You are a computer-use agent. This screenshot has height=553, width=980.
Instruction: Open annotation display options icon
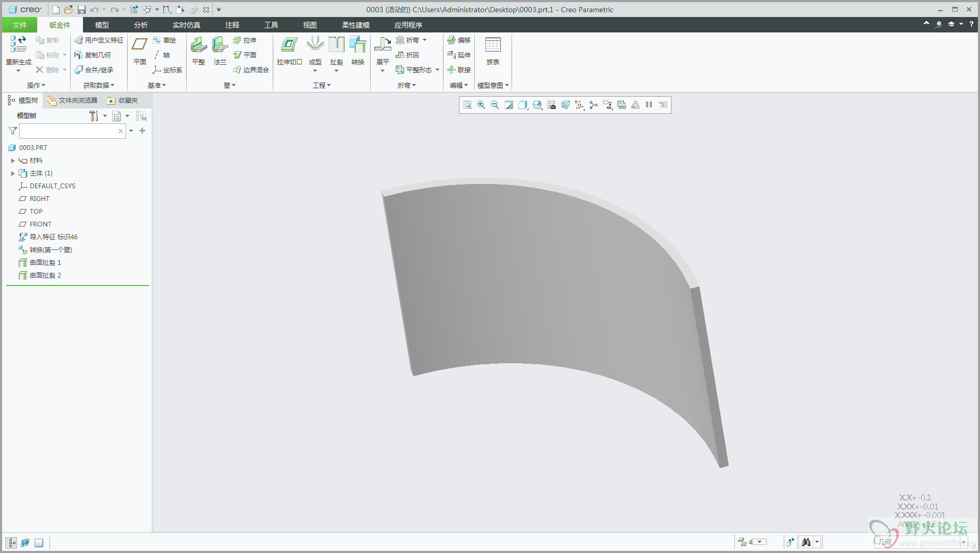pyautogui.click(x=608, y=105)
